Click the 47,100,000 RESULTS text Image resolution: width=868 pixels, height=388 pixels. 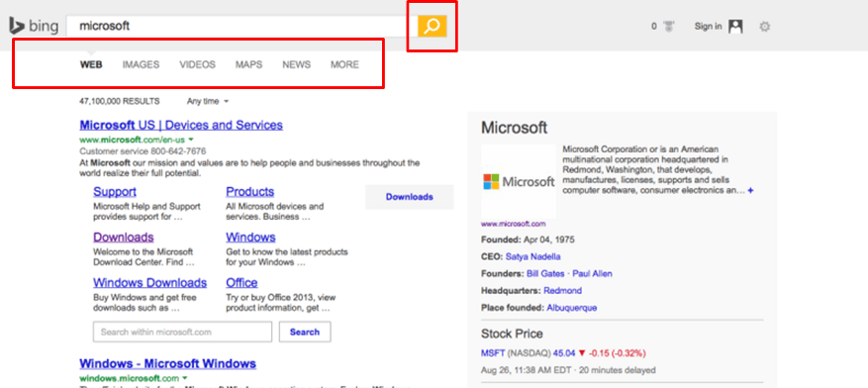click(x=120, y=101)
